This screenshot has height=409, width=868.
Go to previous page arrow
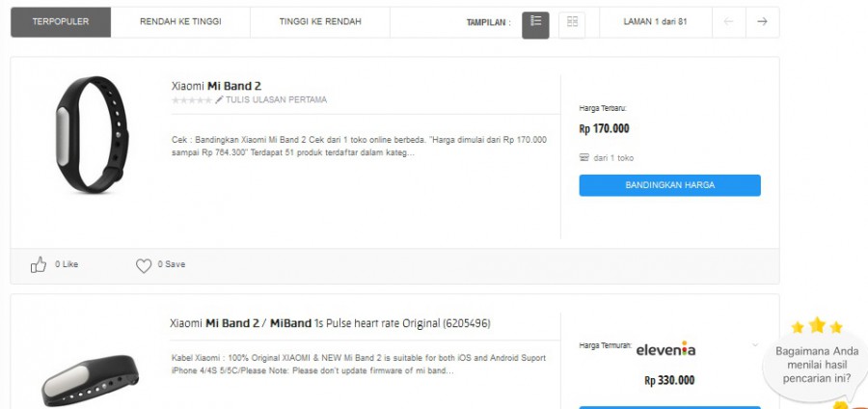[728, 22]
